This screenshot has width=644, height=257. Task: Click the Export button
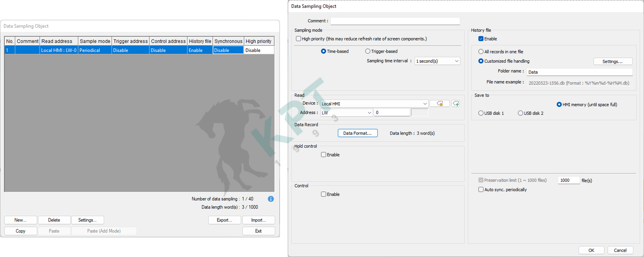point(224,220)
